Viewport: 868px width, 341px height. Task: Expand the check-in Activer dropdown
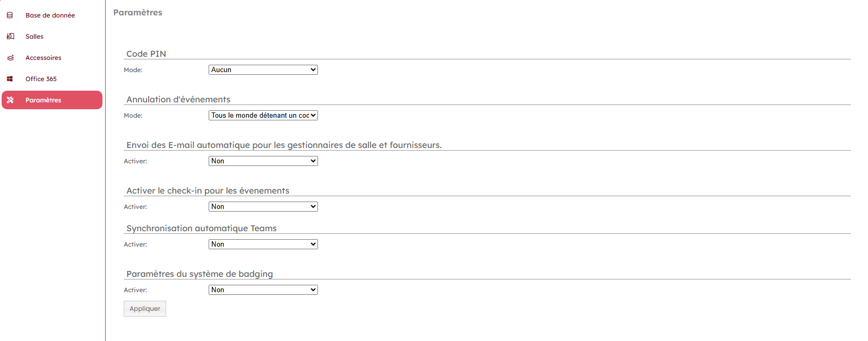[263, 207]
